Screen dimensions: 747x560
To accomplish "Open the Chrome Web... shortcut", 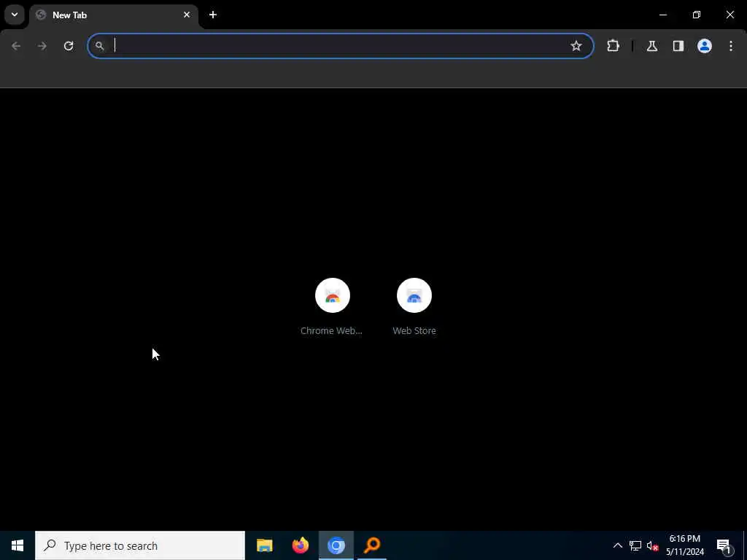I will (332, 307).
